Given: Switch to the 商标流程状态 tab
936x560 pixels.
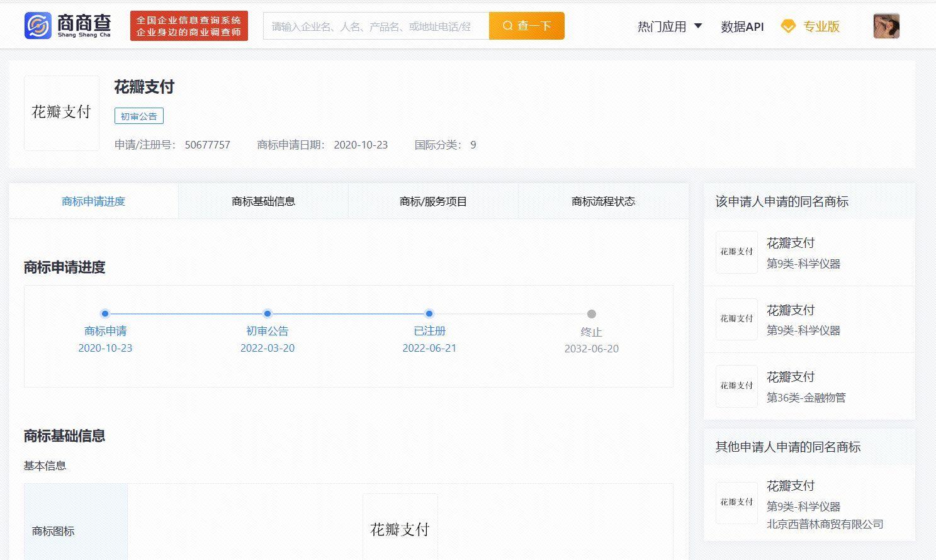Looking at the screenshot, I should [603, 201].
